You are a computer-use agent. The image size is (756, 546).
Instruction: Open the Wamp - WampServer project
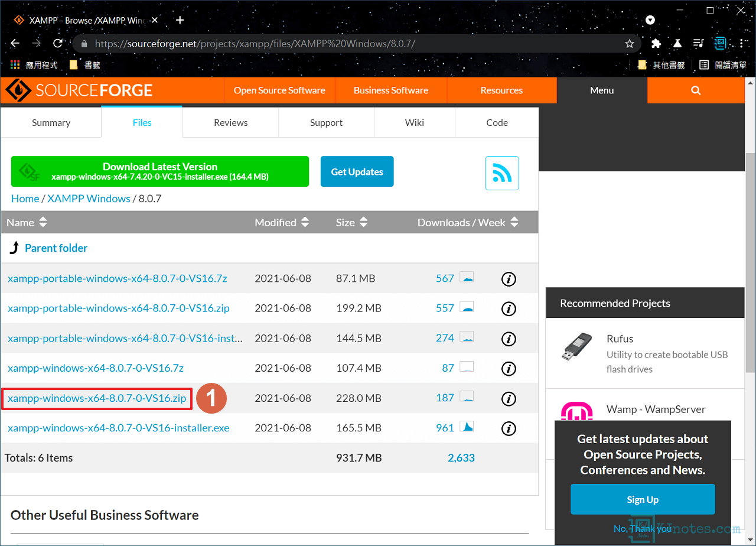(x=656, y=409)
